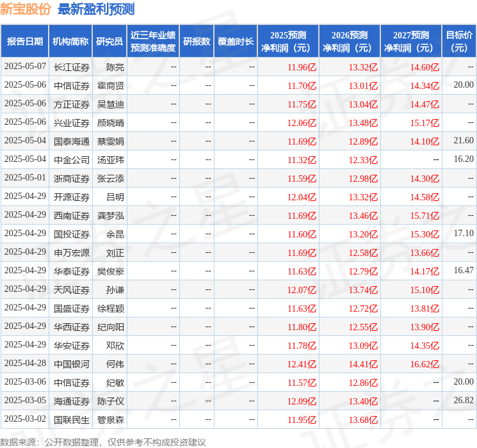Click the 16.62亿 forecast value
This screenshot has height=448, width=477.
tap(424, 364)
